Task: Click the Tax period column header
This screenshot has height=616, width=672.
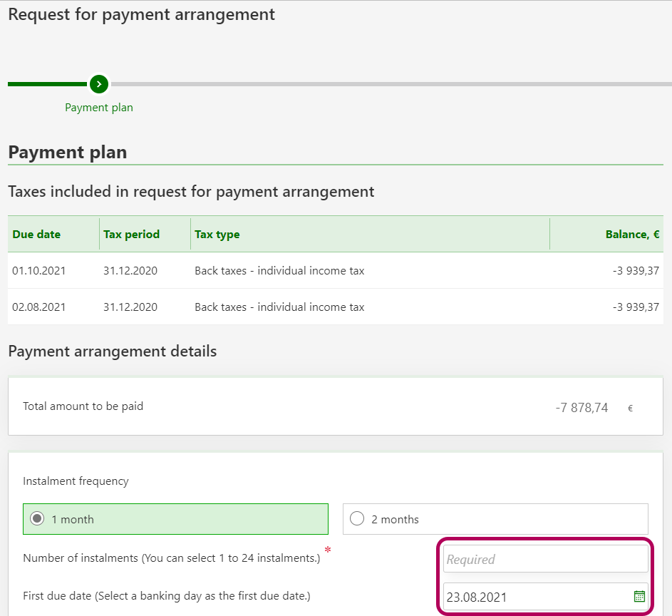Action: pyautogui.click(x=131, y=234)
